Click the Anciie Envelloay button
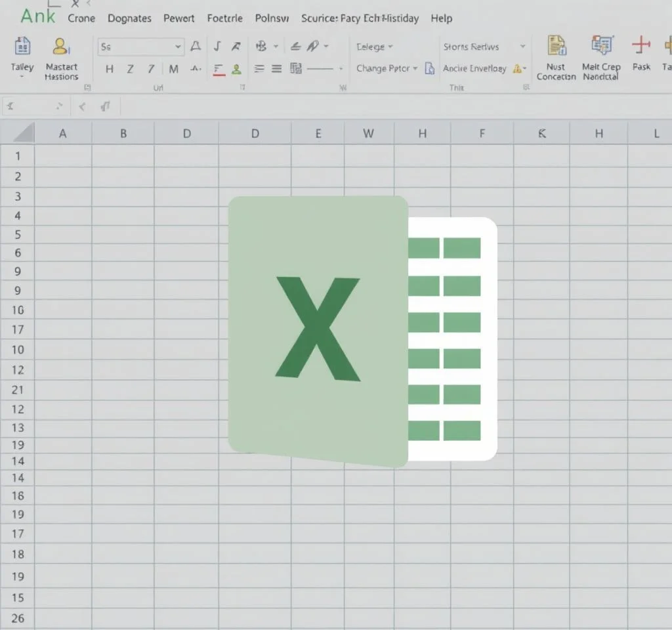This screenshot has height=630, width=672. pos(474,68)
